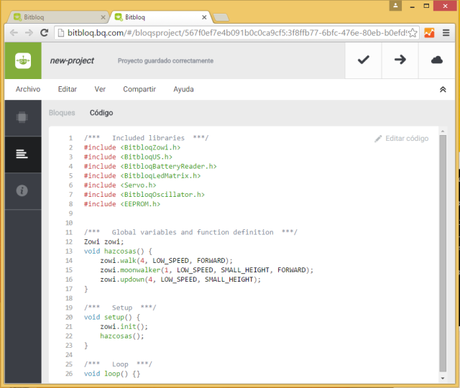Open the hardware chip sidebar icon
This screenshot has width=460, height=388.
[22, 117]
